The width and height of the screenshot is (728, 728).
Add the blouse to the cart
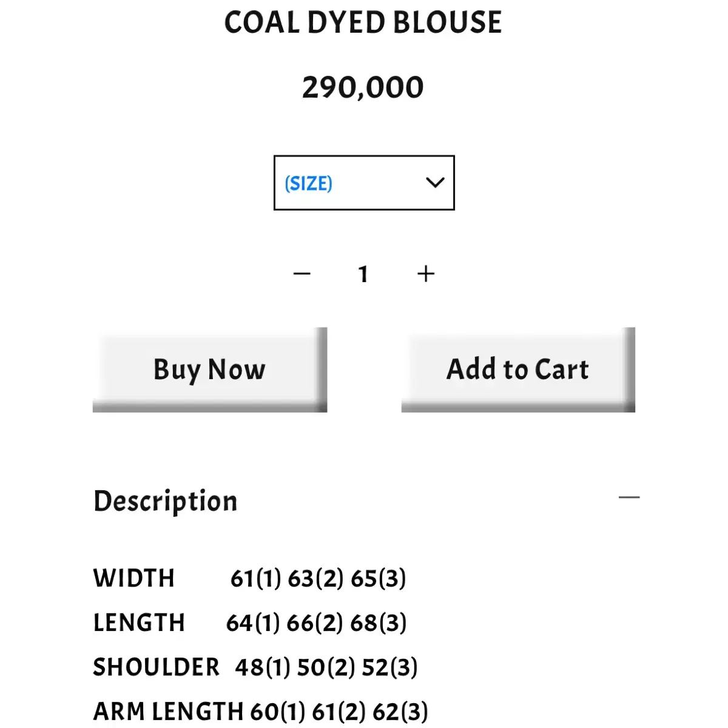(x=516, y=369)
